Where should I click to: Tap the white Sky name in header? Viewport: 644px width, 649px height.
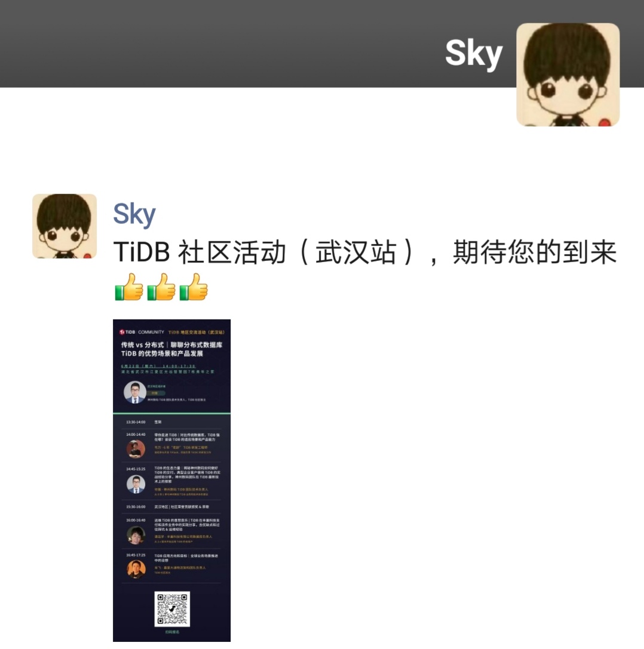point(474,54)
